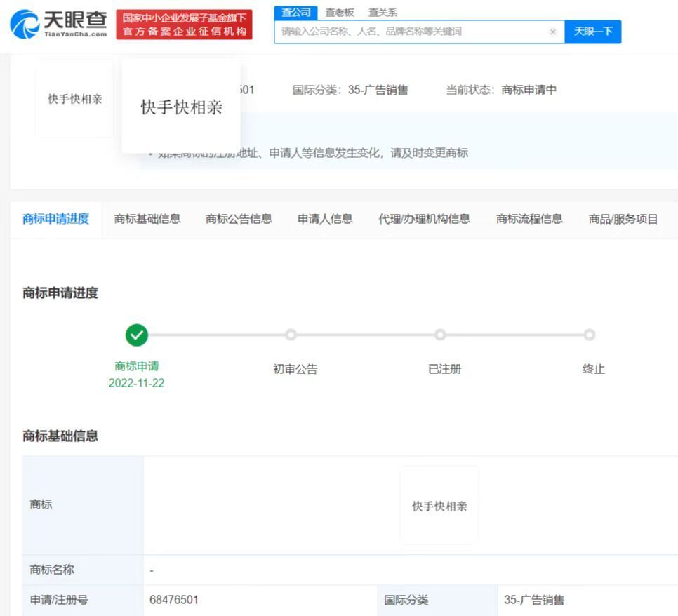Click the trademark image in the 商标 table row
This screenshot has height=616, width=678.
439,506
